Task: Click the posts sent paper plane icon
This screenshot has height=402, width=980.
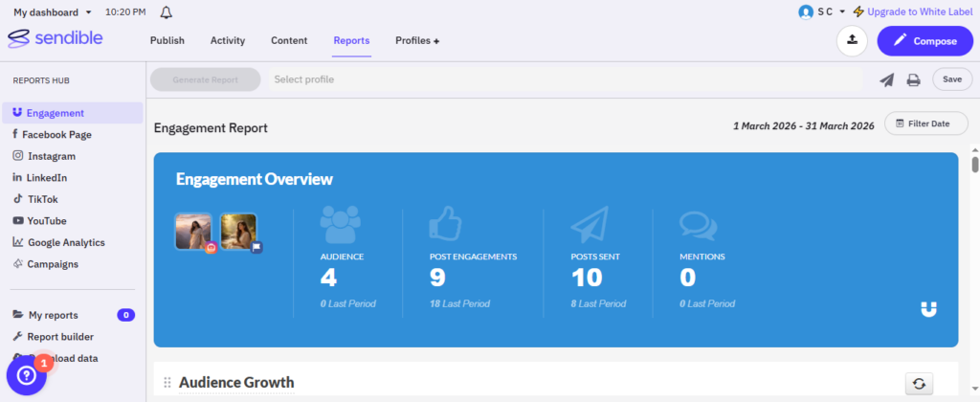Action: [x=590, y=224]
